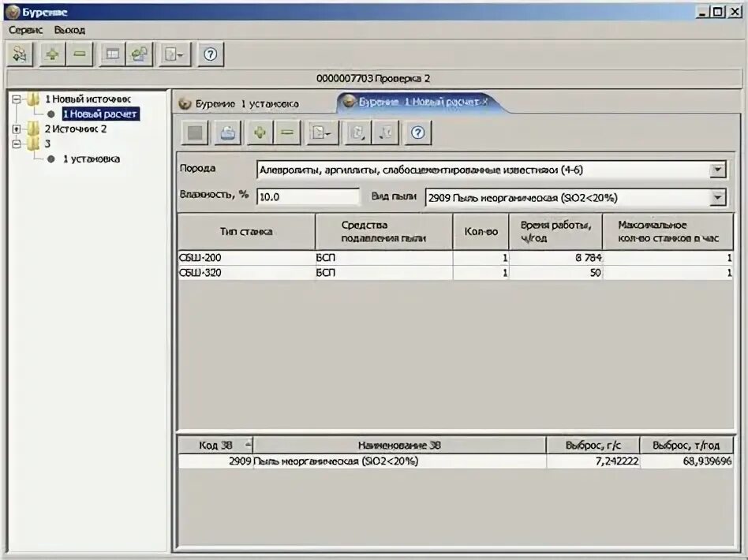Click the '50' working hours cell

click(x=555, y=273)
